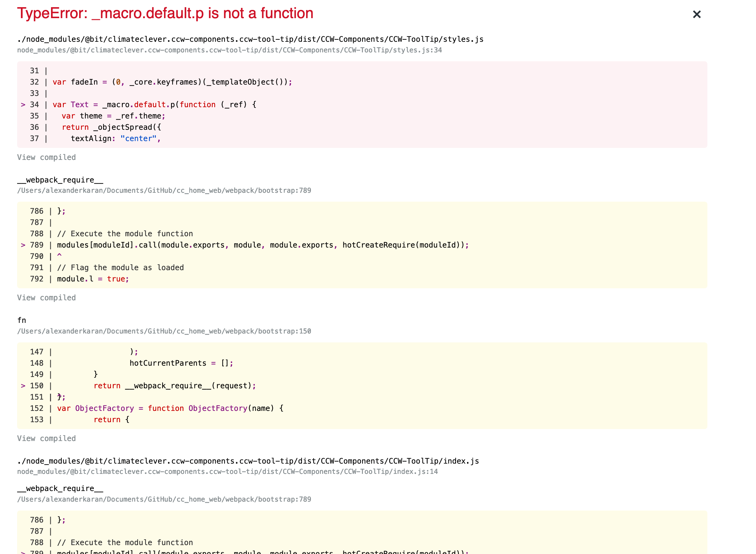This screenshot has height=554, width=756.
Task: Click line 152 ObjectFactory code line
Action: pyautogui.click(x=170, y=408)
